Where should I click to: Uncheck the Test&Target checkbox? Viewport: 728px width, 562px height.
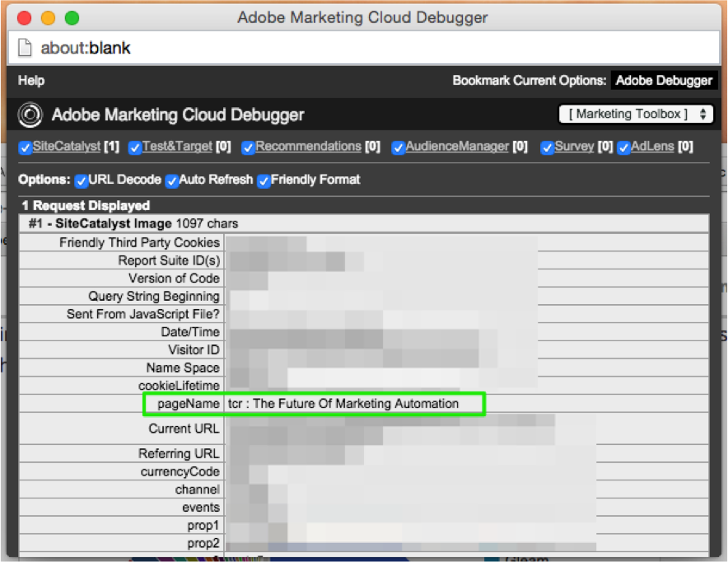[x=134, y=148]
